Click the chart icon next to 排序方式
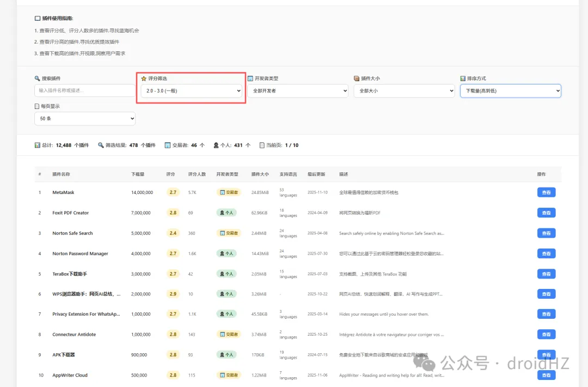The height and width of the screenshot is (387, 588). pos(463,78)
